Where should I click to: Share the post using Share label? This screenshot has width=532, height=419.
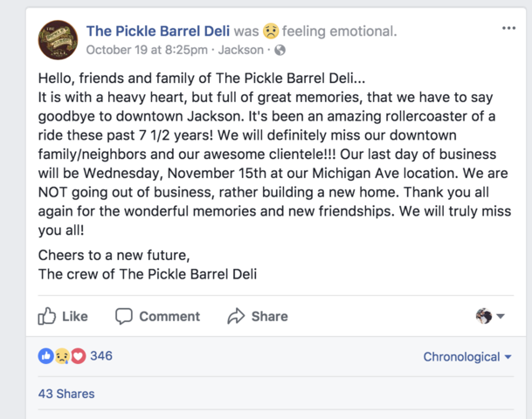[x=270, y=317]
